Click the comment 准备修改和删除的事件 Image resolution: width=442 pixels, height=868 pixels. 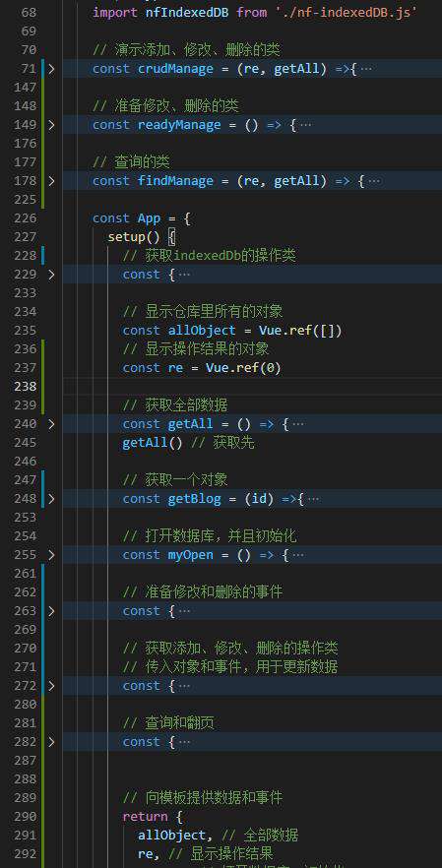[x=203, y=592]
